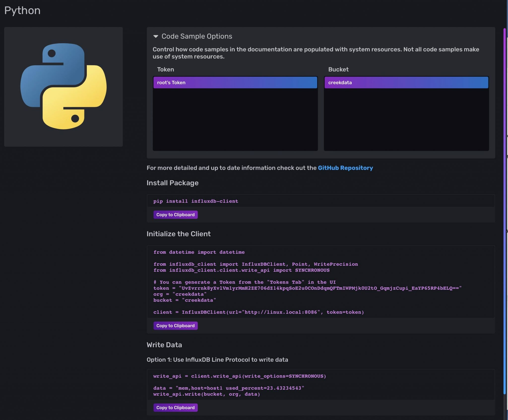Collapse the Code Sample Options caret
This screenshot has height=420, width=508.
(156, 36)
